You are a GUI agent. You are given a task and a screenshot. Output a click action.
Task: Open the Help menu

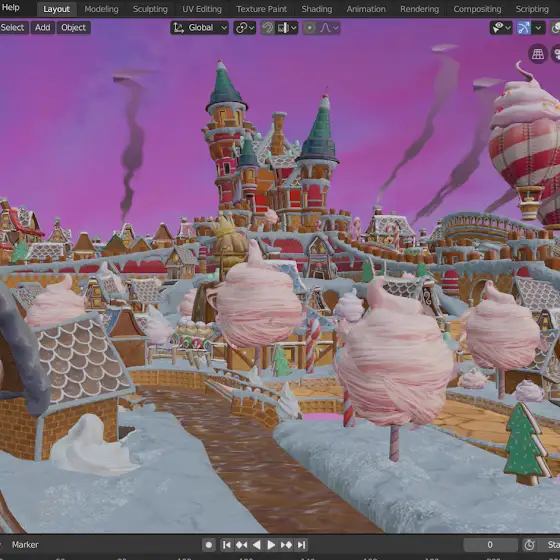pyautogui.click(x=10, y=8)
